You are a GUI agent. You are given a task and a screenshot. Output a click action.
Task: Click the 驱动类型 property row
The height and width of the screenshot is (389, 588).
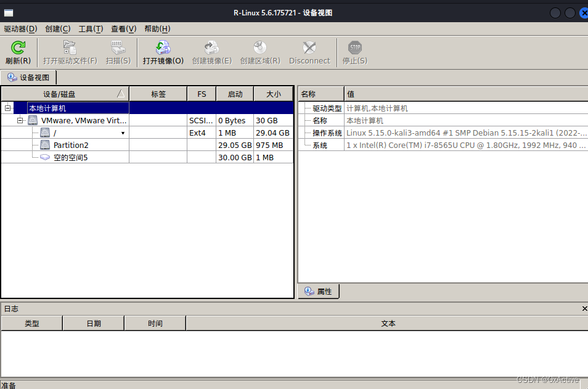pyautogui.click(x=443, y=109)
